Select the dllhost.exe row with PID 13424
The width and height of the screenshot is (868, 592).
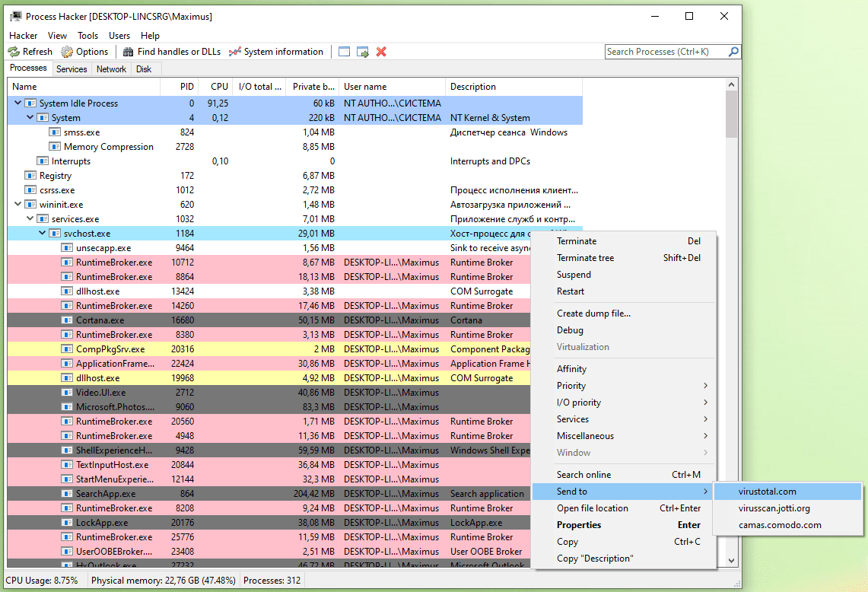click(x=269, y=291)
